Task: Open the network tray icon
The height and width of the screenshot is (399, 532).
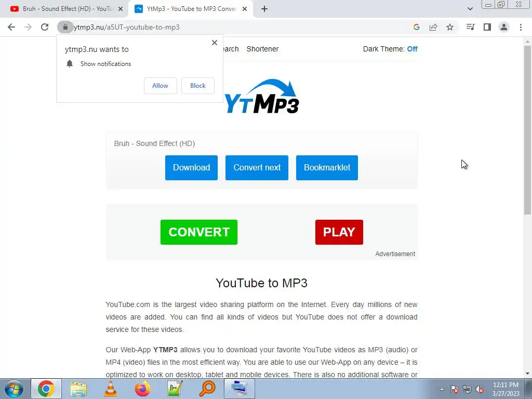Action: (467, 389)
